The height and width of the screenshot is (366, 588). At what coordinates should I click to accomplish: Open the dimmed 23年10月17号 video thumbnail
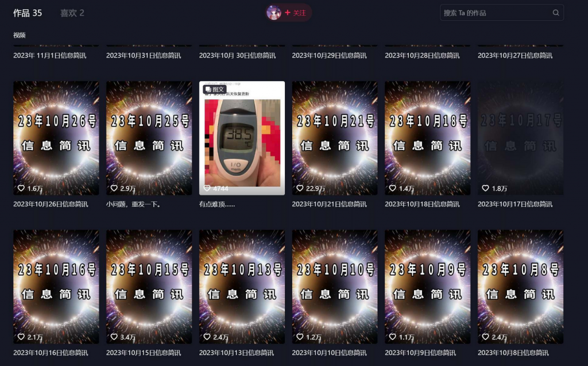coord(520,138)
